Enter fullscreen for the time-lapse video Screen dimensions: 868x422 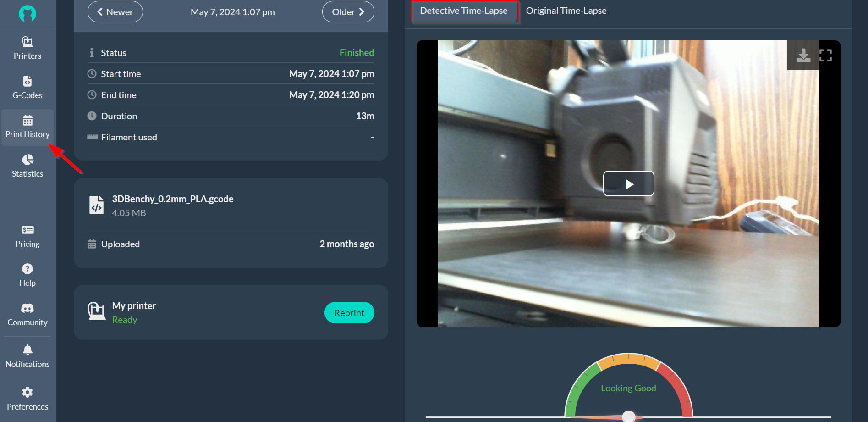coord(825,56)
